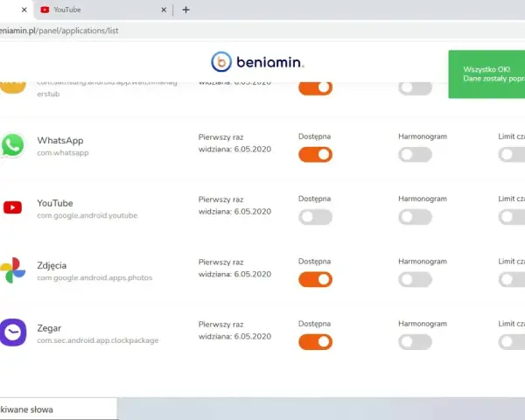Click the WhatsApp app icon
This screenshot has height=420, width=525.
pyautogui.click(x=13, y=145)
